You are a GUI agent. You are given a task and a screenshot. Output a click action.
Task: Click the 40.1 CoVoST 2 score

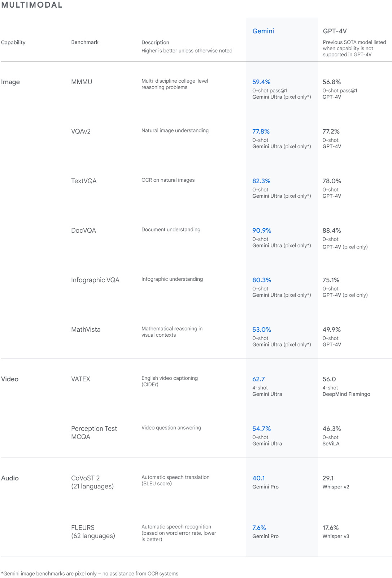tap(258, 478)
